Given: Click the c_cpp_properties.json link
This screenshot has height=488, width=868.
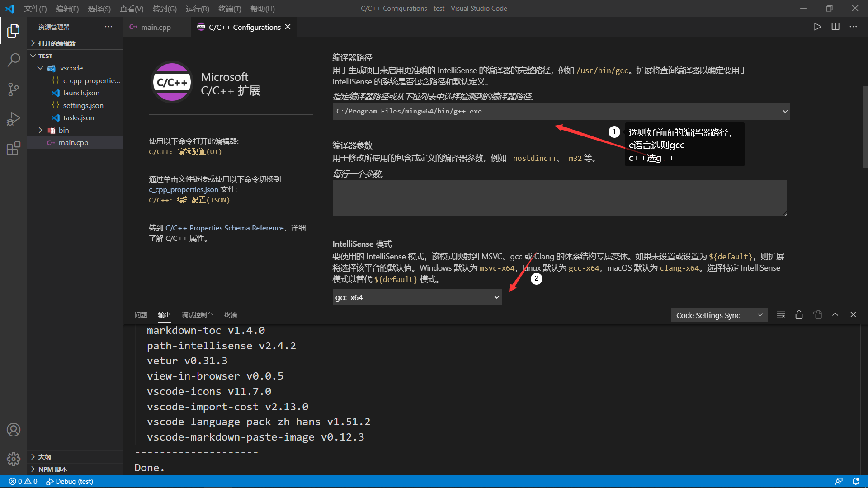Looking at the screenshot, I should [183, 189].
